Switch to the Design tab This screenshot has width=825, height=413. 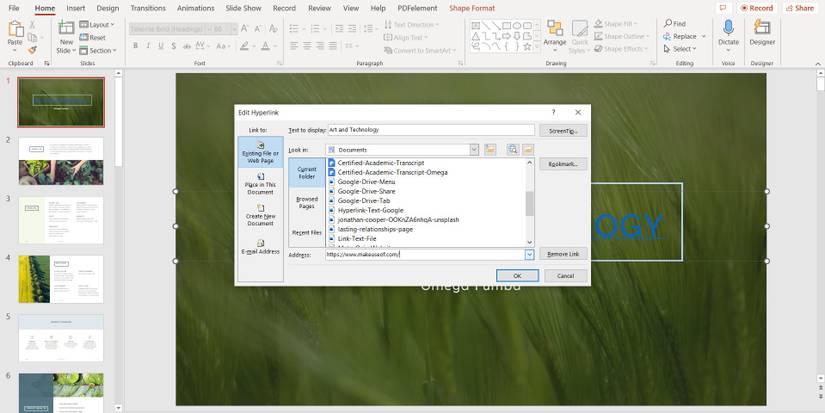click(108, 8)
